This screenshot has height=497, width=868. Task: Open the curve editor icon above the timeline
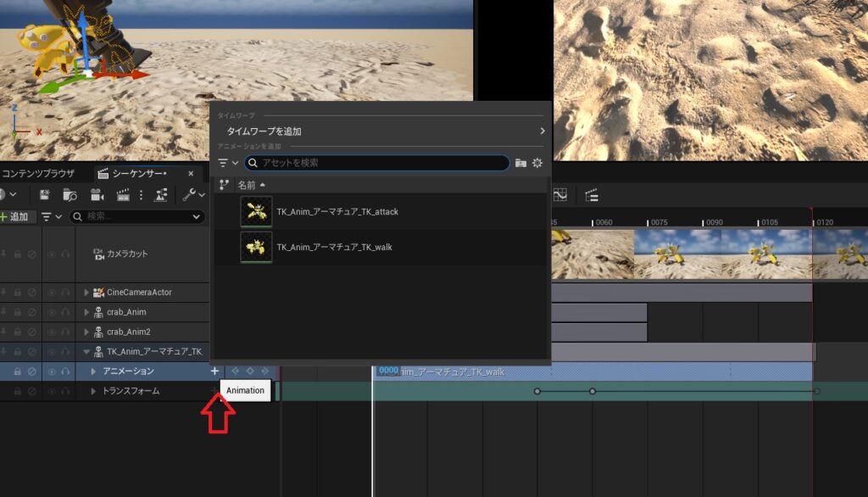(x=560, y=195)
